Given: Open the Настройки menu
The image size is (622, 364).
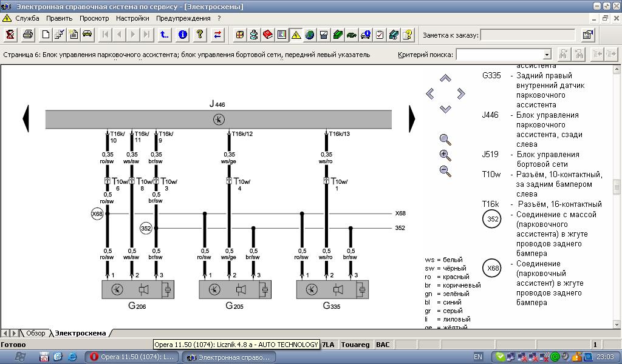Looking at the screenshot, I should pos(132,18).
